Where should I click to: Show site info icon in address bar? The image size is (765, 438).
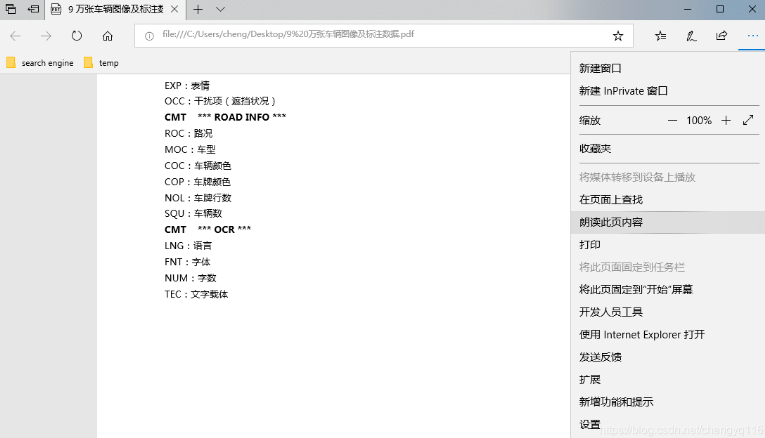click(x=149, y=36)
